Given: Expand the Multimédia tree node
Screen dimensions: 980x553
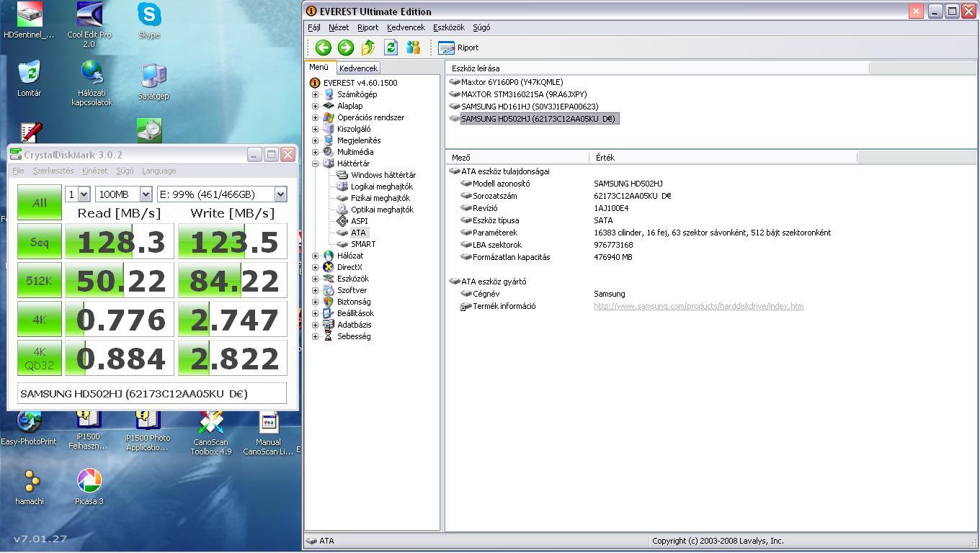Looking at the screenshot, I should 315,152.
